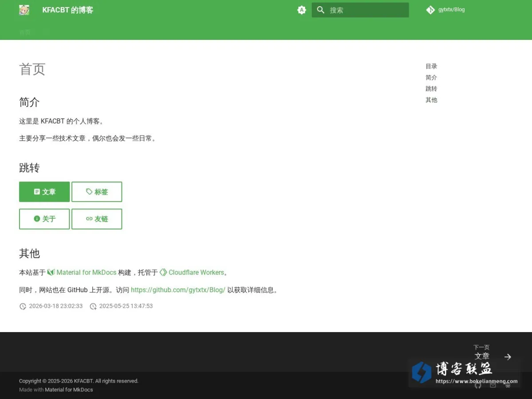This screenshot has width=532, height=399.
Task: Click the chain icon inside 友链 button
Action: (89, 219)
